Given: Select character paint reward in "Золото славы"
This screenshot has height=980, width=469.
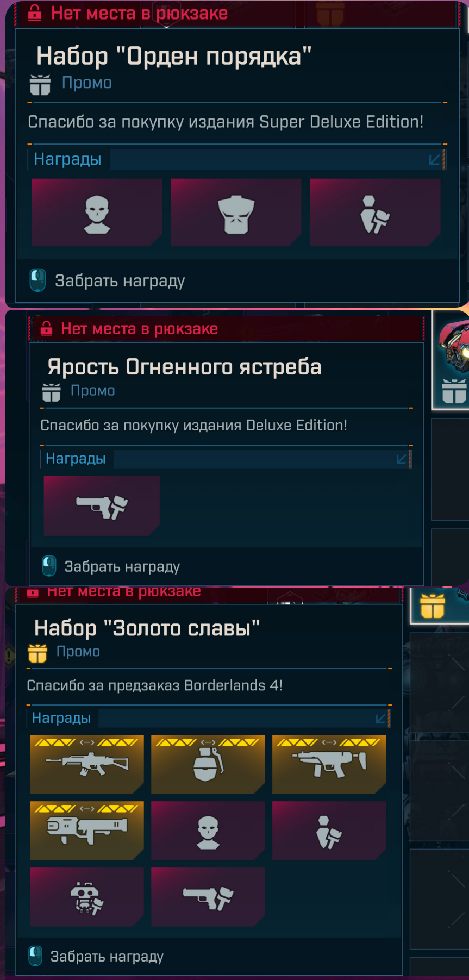Looking at the screenshot, I should tap(329, 831).
